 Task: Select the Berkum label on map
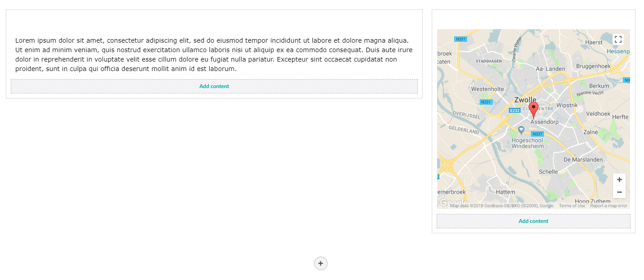pos(599,86)
